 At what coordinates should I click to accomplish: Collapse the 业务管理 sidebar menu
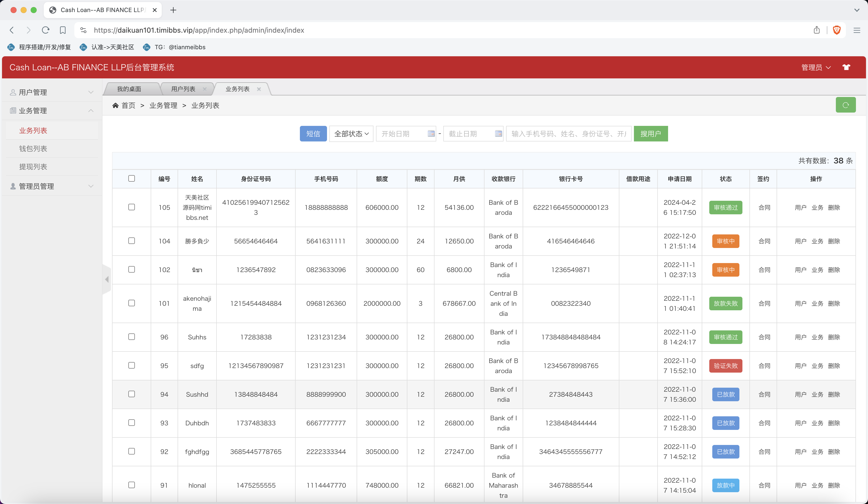coord(52,111)
